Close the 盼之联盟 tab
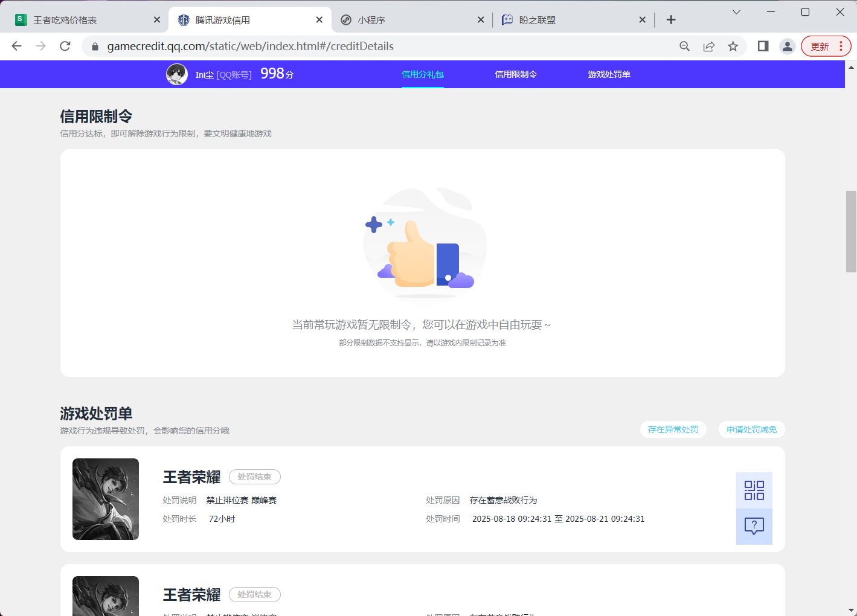This screenshot has width=857, height=616. 643,20
